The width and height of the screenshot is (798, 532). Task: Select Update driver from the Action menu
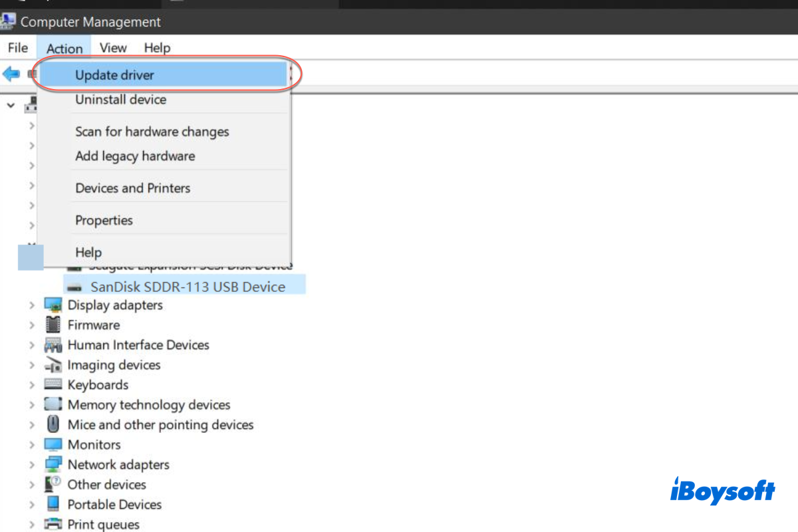tap(114, 74)
